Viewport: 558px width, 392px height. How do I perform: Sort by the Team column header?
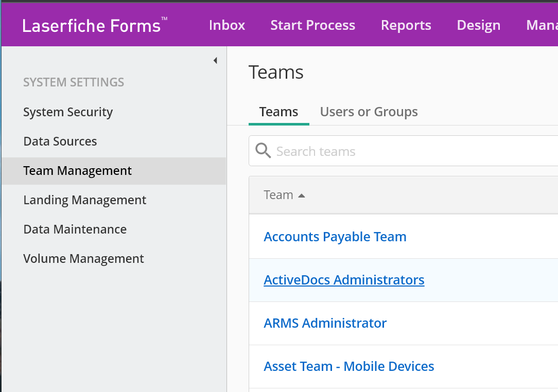click(284, 195)
